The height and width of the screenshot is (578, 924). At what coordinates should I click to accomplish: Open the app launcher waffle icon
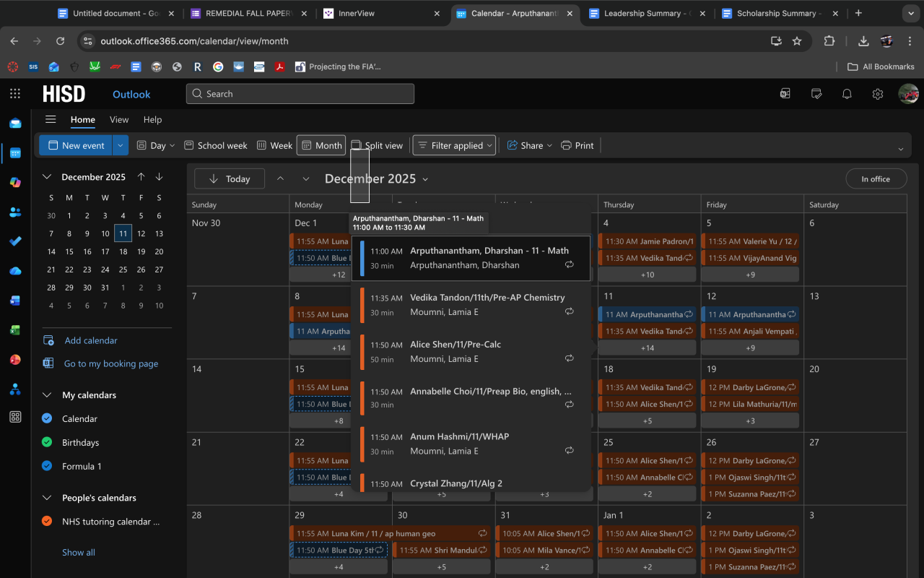pyautogui.click(x=15, y=94)
